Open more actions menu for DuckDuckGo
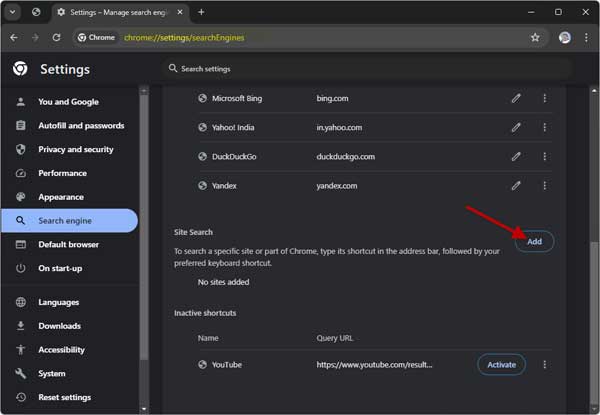The width and height of the screenshot is (600, 415). pyautogui.click(x=544, y=156)
